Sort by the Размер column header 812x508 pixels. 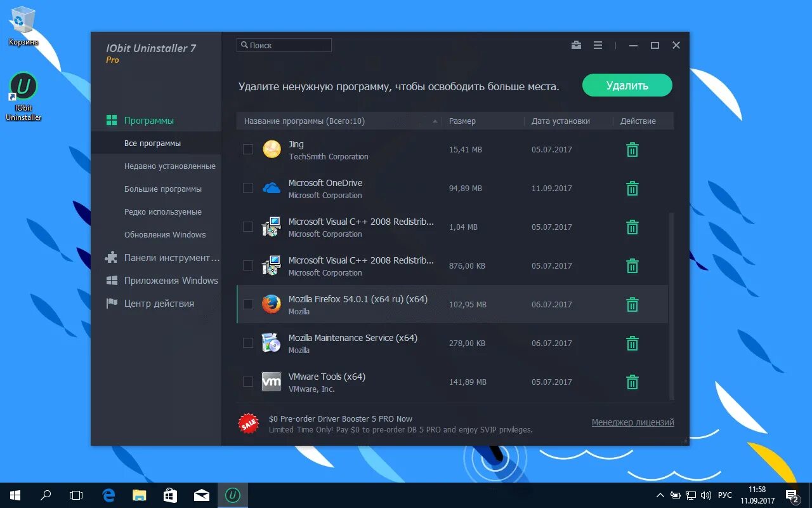pyautogui.click(x=483, y=121)
